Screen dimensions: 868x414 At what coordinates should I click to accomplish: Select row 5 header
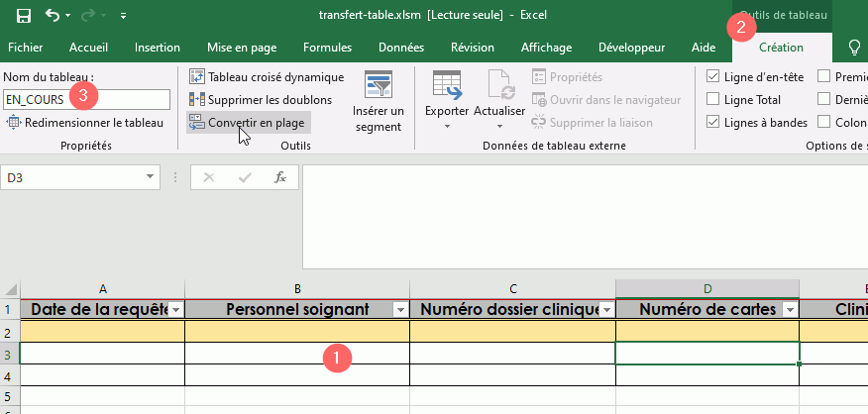(x=10, y=396)
